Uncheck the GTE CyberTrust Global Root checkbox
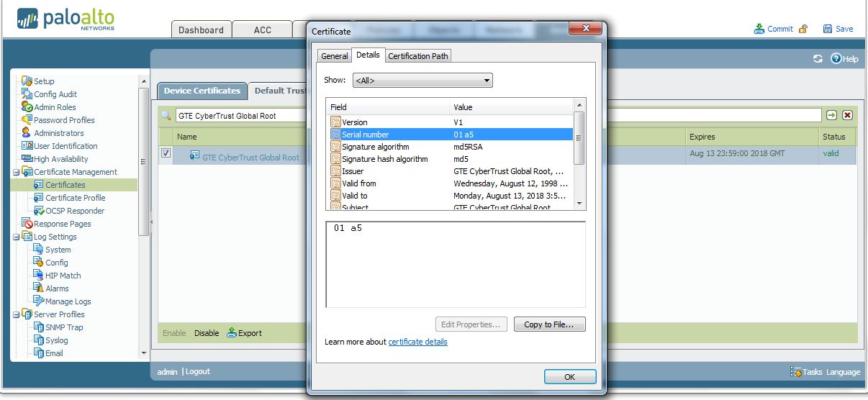868x400 pixels. click(166, 153)
